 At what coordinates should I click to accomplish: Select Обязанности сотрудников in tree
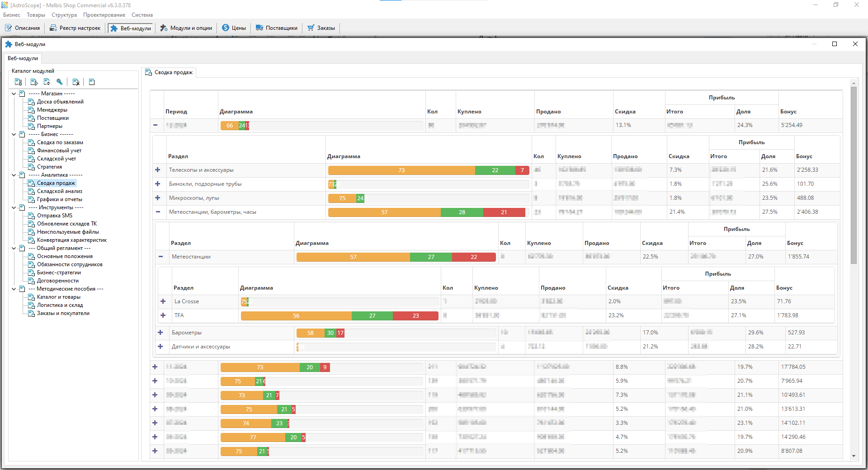point(70,264)
